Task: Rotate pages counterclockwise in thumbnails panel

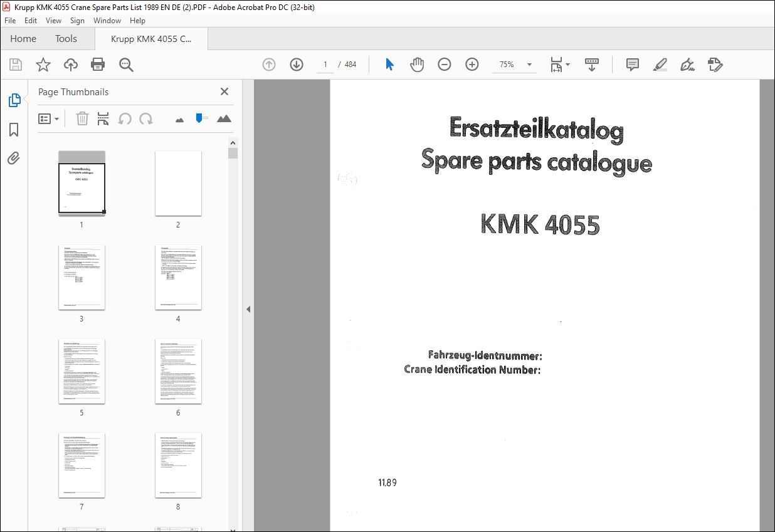Action: coord(125,118)
